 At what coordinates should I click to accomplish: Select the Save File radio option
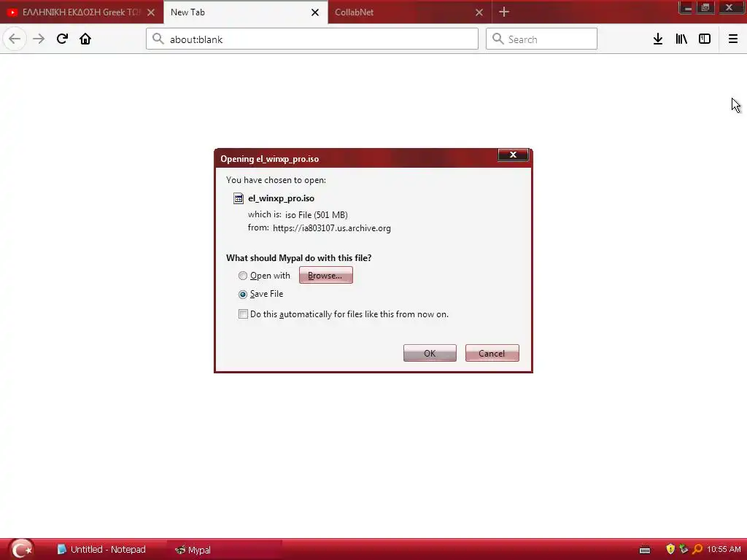pos(242,295)
